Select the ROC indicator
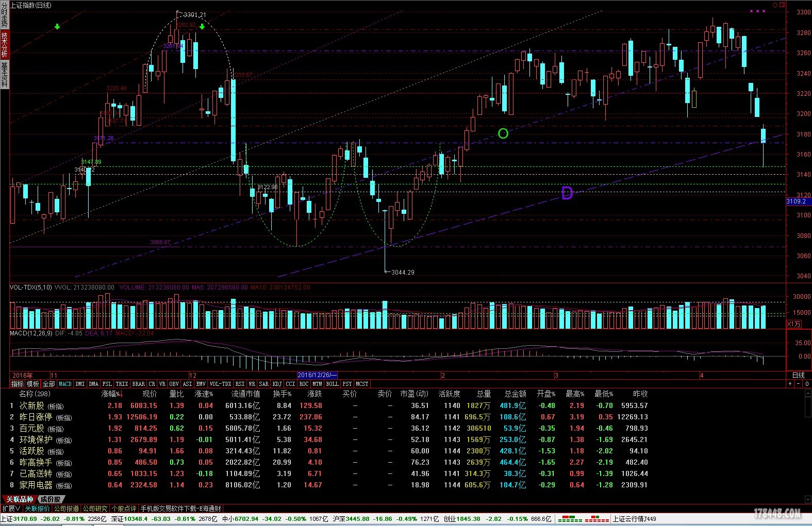Image resolution: width=812 pixels, height=526 pixels. click(304, 384)
